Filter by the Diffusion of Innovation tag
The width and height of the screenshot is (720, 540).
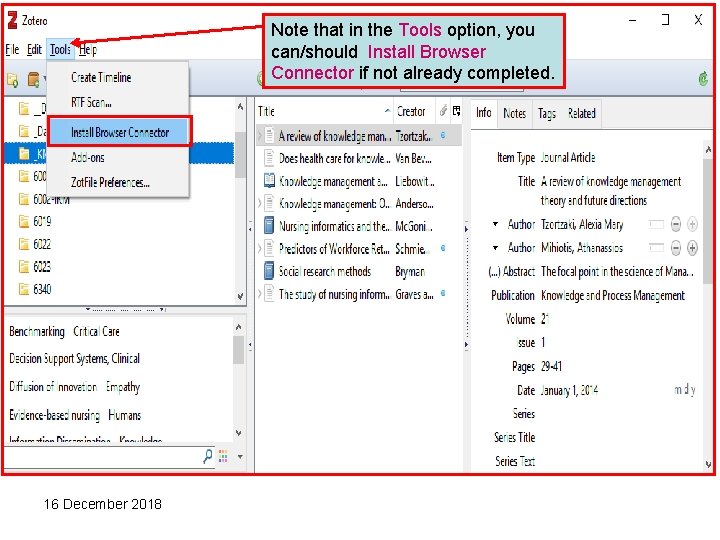[x=53, y=387]
